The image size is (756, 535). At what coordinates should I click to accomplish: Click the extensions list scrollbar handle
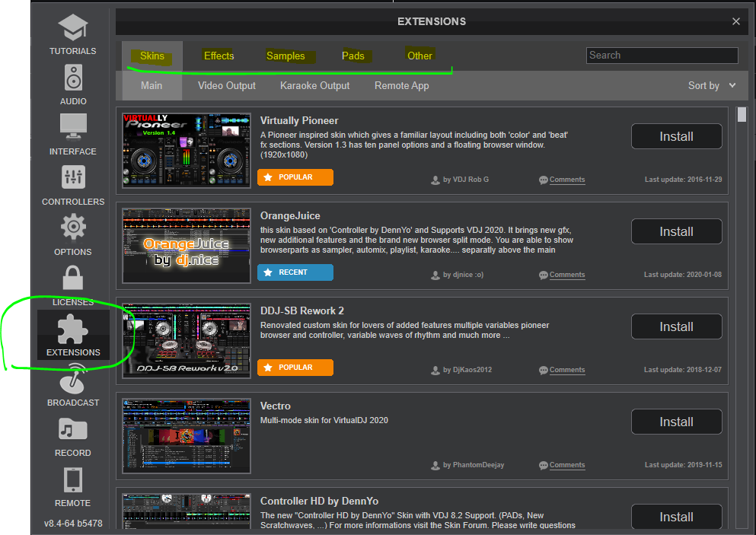[x=742, y=115]
